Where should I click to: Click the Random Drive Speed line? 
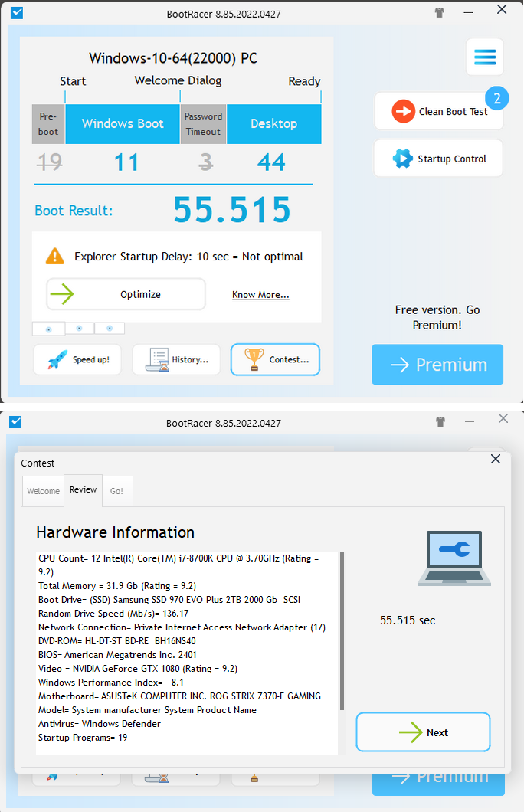113,613
